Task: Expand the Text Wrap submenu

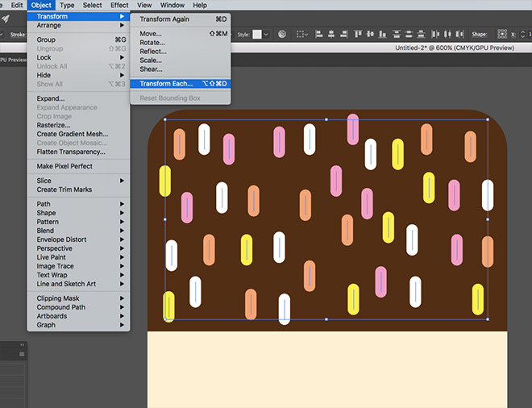Action: (x=78, y=275)
